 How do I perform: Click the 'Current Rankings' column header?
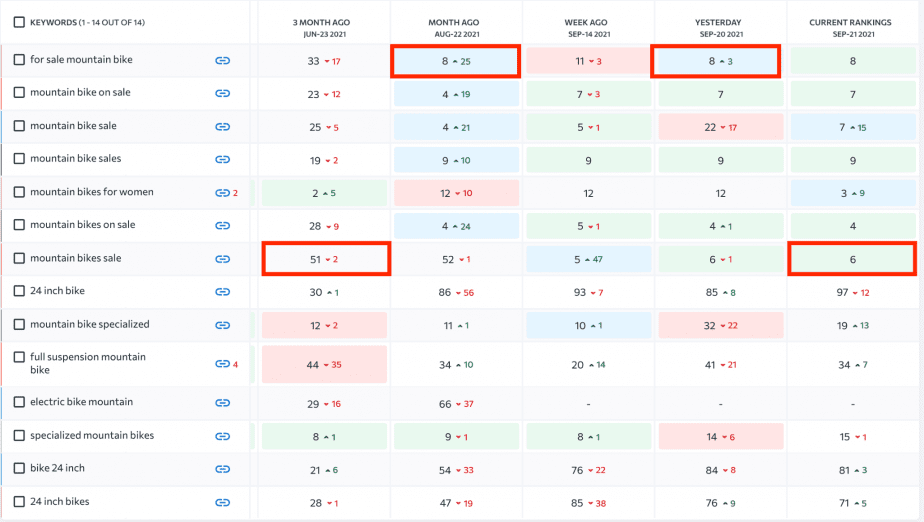(850, 28)
